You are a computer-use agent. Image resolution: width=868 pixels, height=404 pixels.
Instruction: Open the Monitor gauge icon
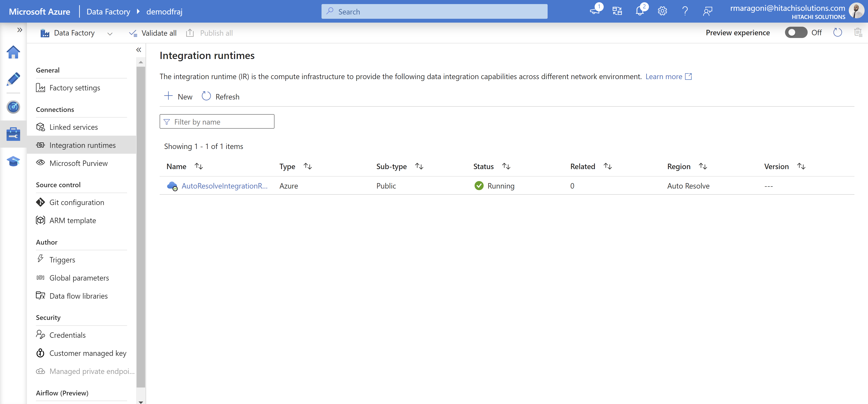pyautogui.click(x=13, y=107)
